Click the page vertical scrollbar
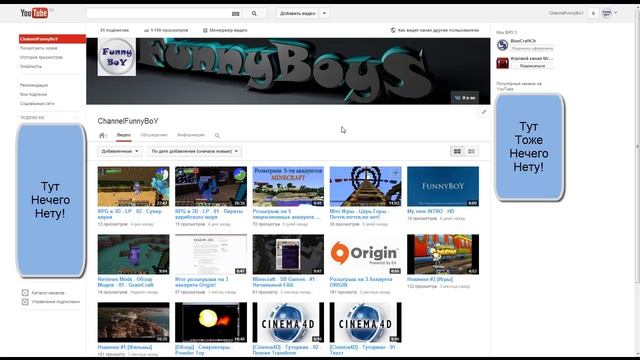This screenshot has width=640, height=360. [x=637, y=147]
